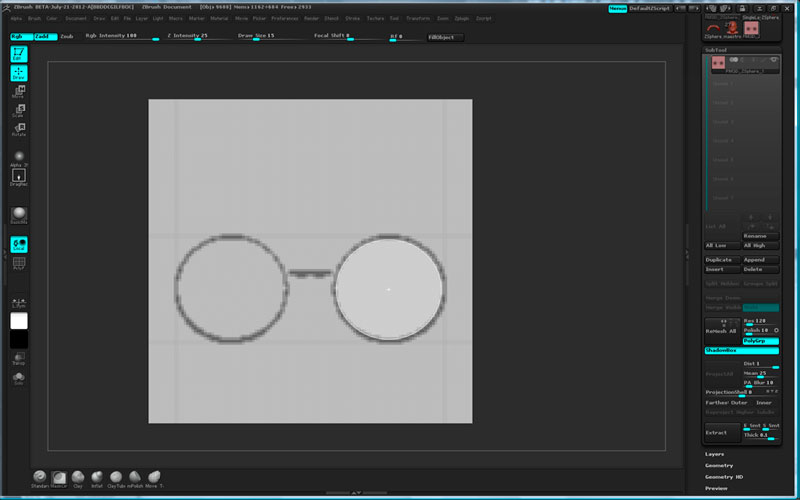Image resolution: width=800 pixels, height=500 pixels.
Task: Choose the Scale transform tool
Action: coord(19,111)
